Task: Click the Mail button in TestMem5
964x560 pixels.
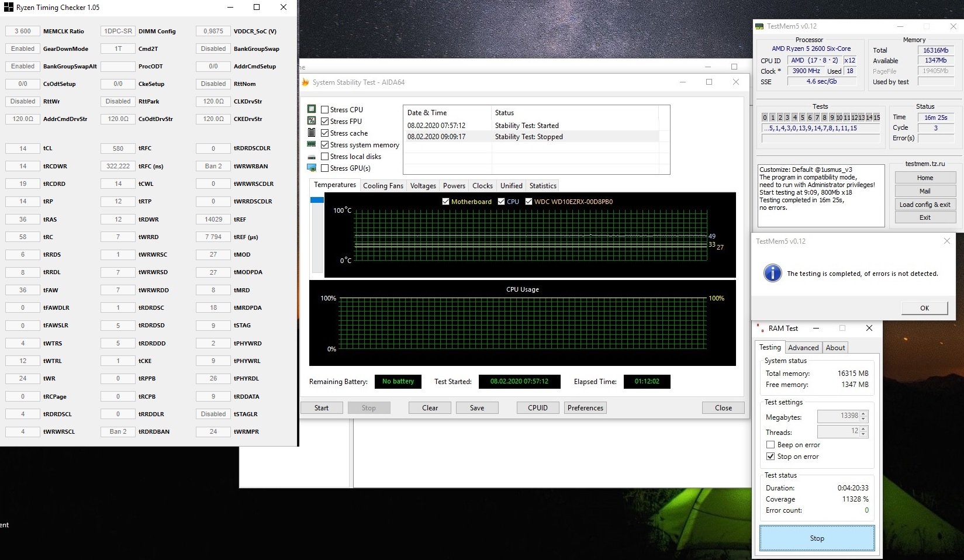Action: tap(925, 191)
